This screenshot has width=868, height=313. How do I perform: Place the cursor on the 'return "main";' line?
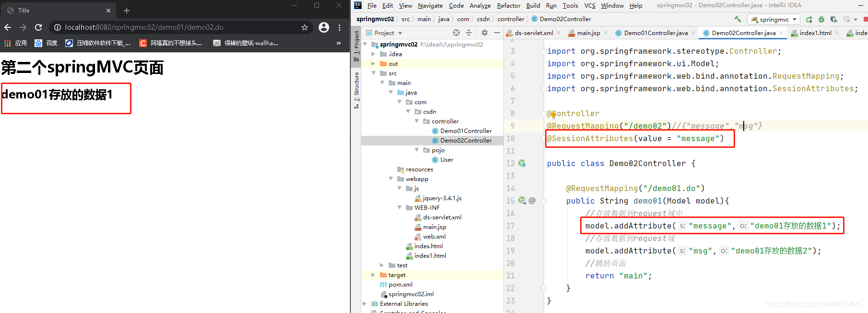(618, 276)
